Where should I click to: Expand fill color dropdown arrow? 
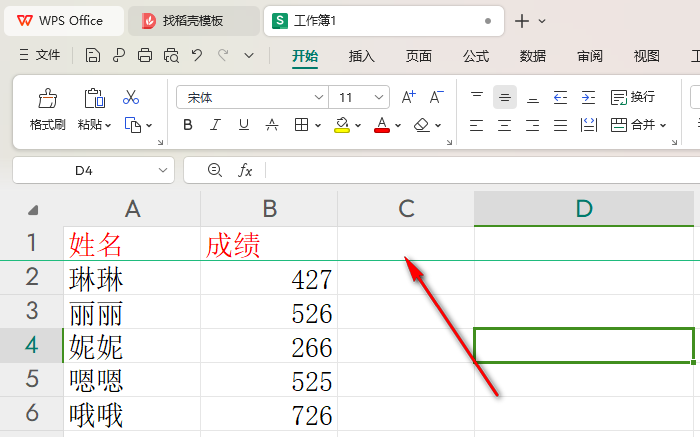pyautogui.click(x=358, y=125)
